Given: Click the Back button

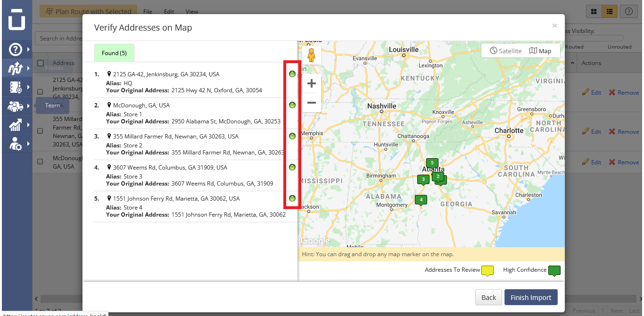Looking at the screenshot, I should coord(488,298).
